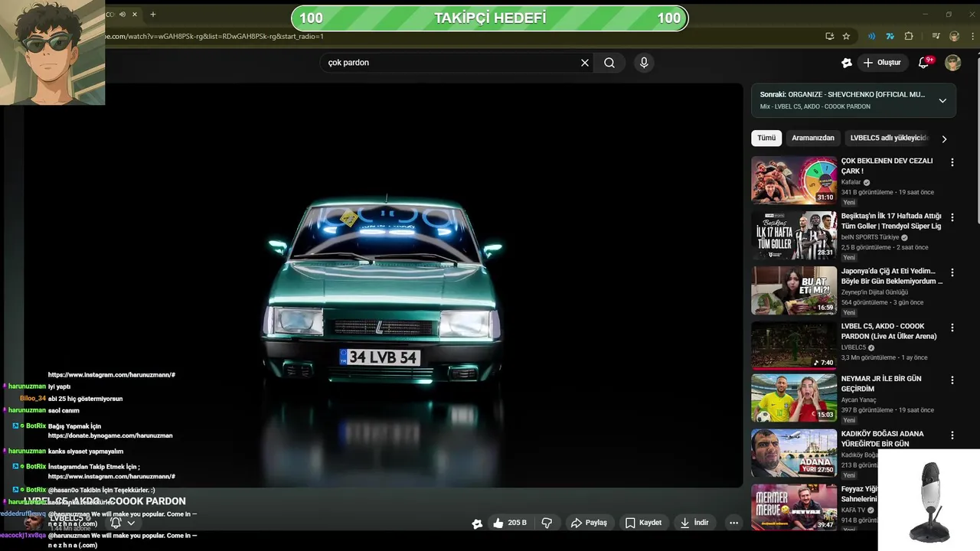Image resolution: width=980 pixels, height=551 pixels.
Task: Open a new browser tab
Action: (153, 14)
